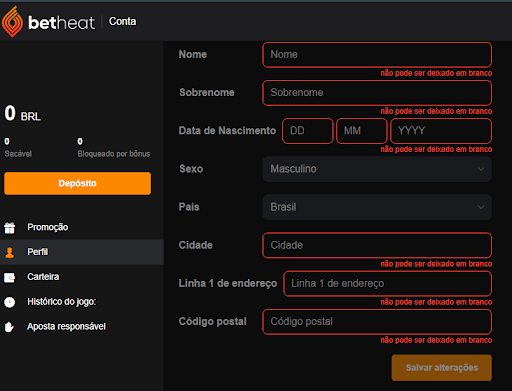
Task: Click the bold Cidade field label
Action: point(196,245)
